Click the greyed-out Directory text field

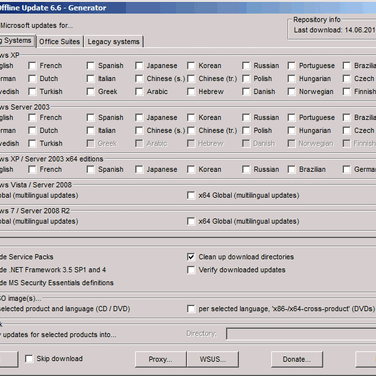(301, 334)
